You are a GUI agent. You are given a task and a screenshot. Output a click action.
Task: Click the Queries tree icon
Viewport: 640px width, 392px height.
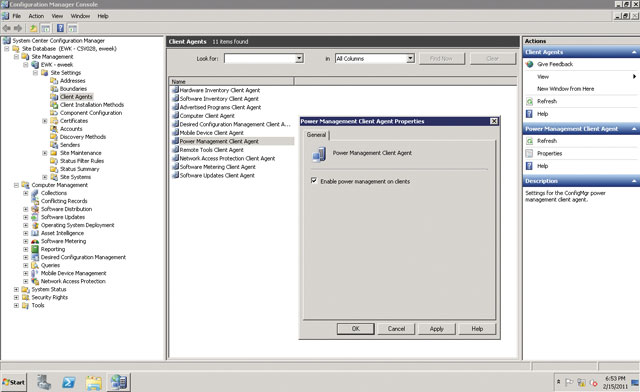coord(35,265)
